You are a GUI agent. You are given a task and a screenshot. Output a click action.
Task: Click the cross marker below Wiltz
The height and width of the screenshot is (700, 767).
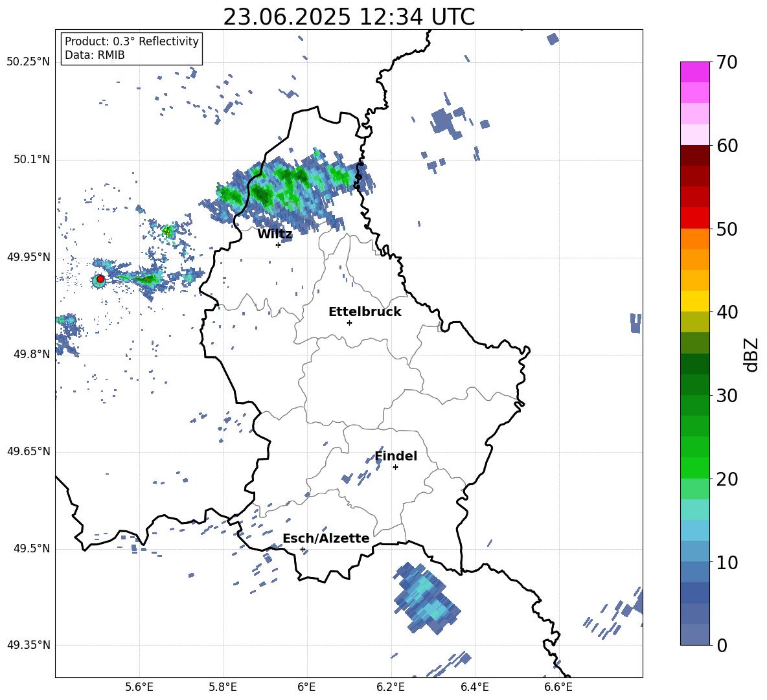pyautogui.click(x=279, y=245)
